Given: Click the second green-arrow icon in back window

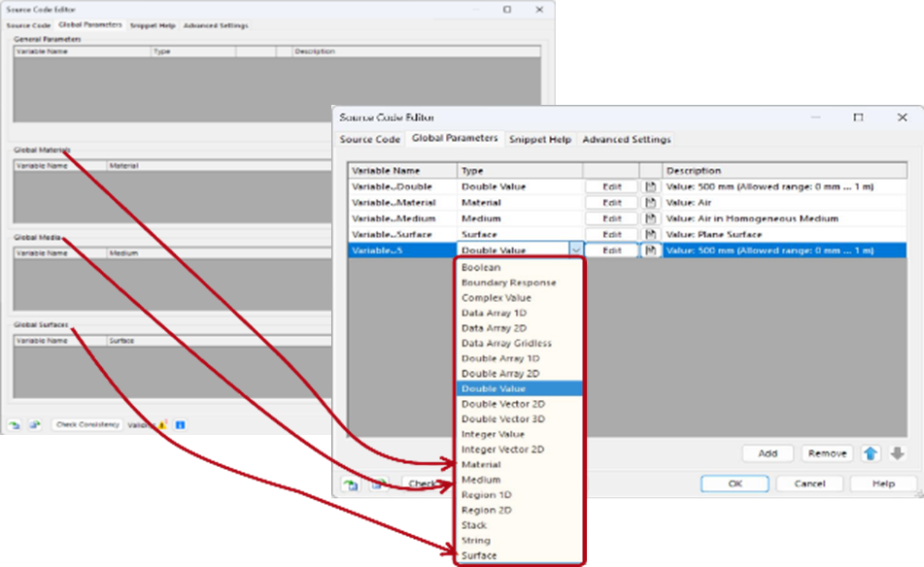Looking at the screenshot, I should (x=35, y=424).
